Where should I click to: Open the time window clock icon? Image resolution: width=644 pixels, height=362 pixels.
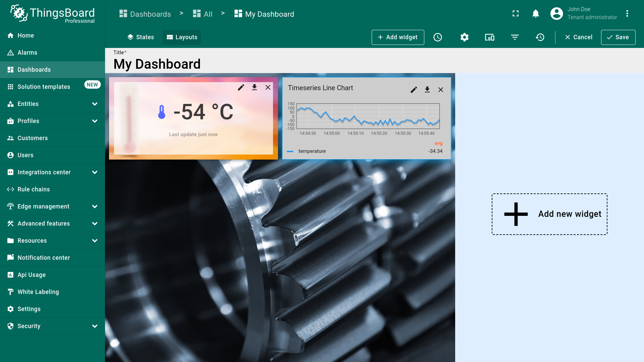(x=438, y=37)
